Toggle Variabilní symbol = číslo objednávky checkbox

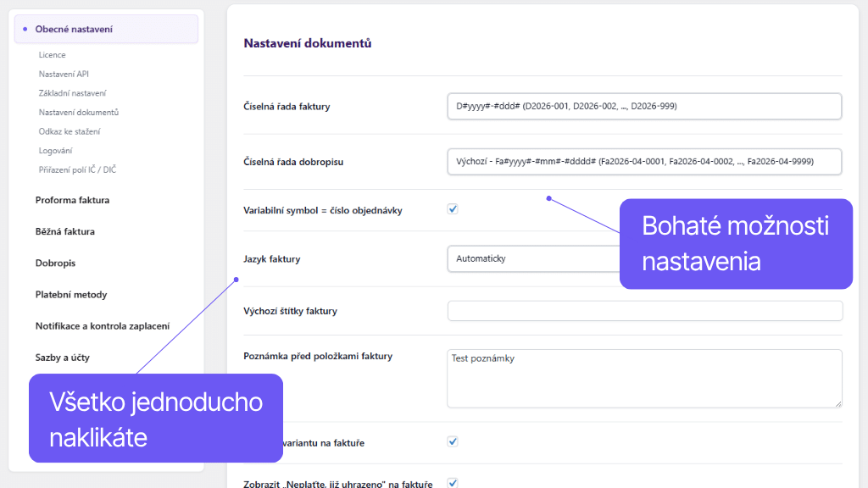tap(453, 209)
